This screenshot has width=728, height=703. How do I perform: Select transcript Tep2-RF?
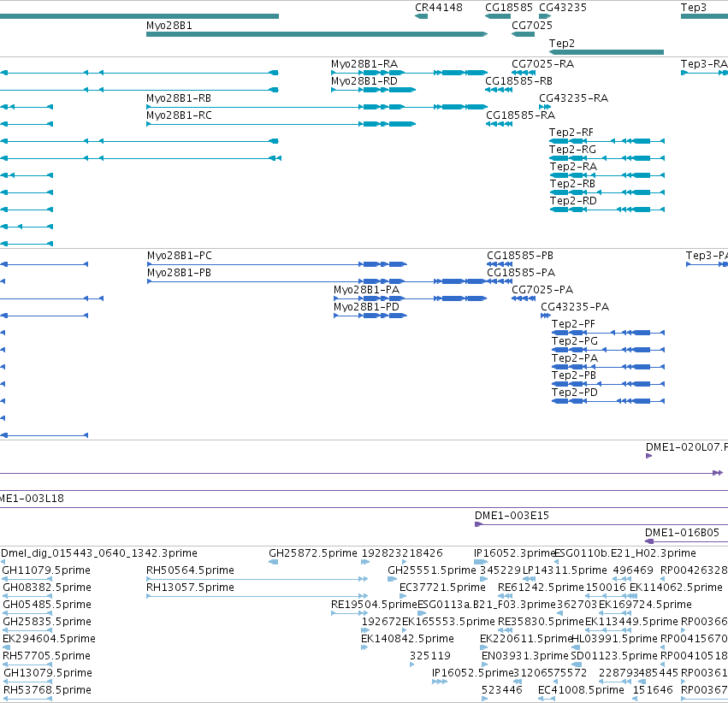[x=607, y=141]
